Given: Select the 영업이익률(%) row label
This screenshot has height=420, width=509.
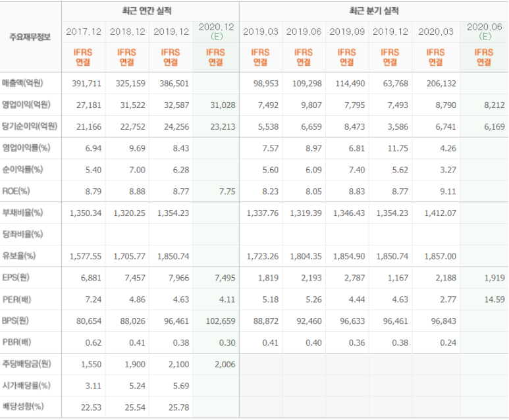Looking at the screenshot, I should tap(26, 148).
